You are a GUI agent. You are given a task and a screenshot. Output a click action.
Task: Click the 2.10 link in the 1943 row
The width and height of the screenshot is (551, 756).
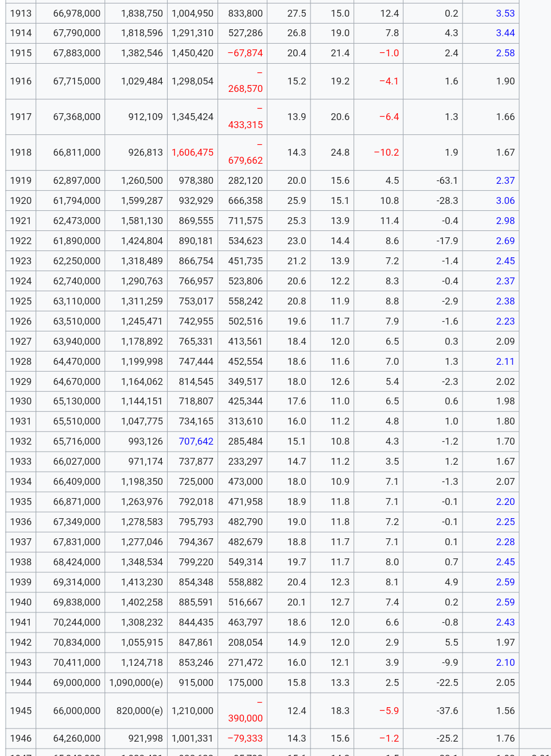tap(505, 663)
